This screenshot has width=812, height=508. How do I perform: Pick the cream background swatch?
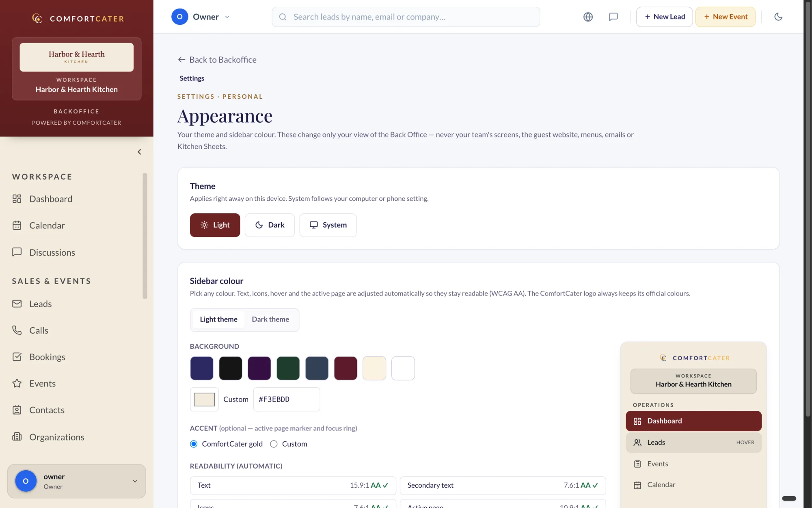374,368
